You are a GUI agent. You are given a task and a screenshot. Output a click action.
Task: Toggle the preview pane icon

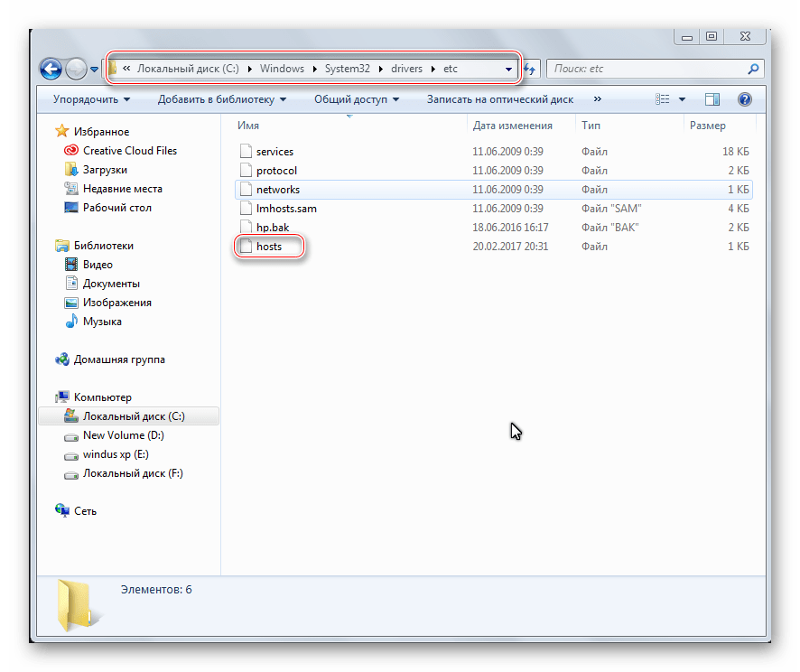(x=712, y=99)
